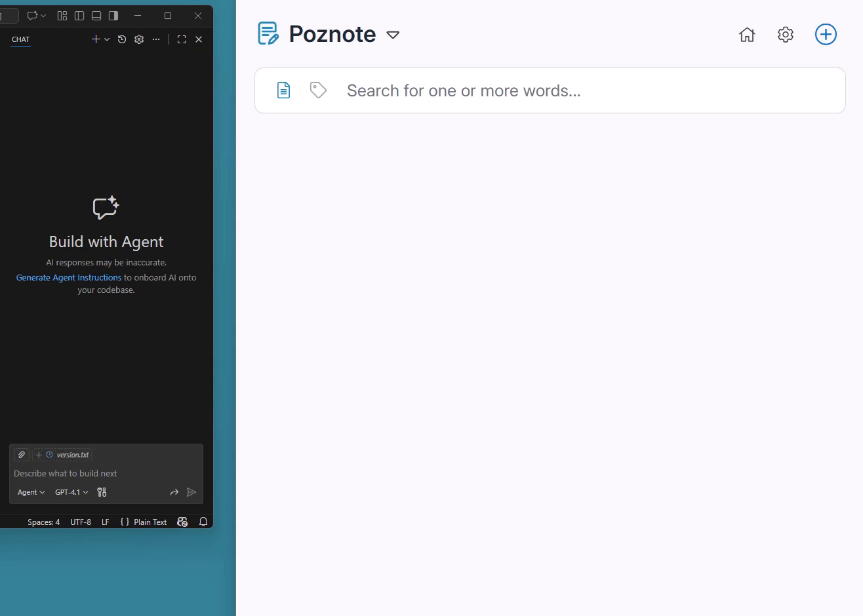
Task: Open the Copilot status icon in status bar
Action: coord(182,522)
